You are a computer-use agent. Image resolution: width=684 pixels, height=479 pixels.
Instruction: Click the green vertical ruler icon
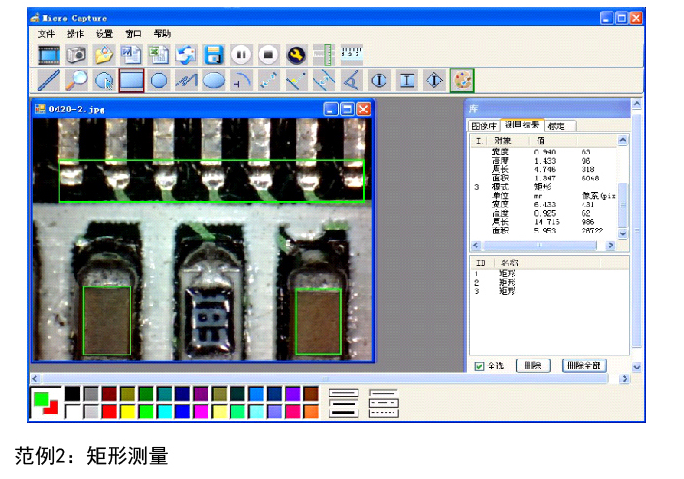(x=324, y=55)
